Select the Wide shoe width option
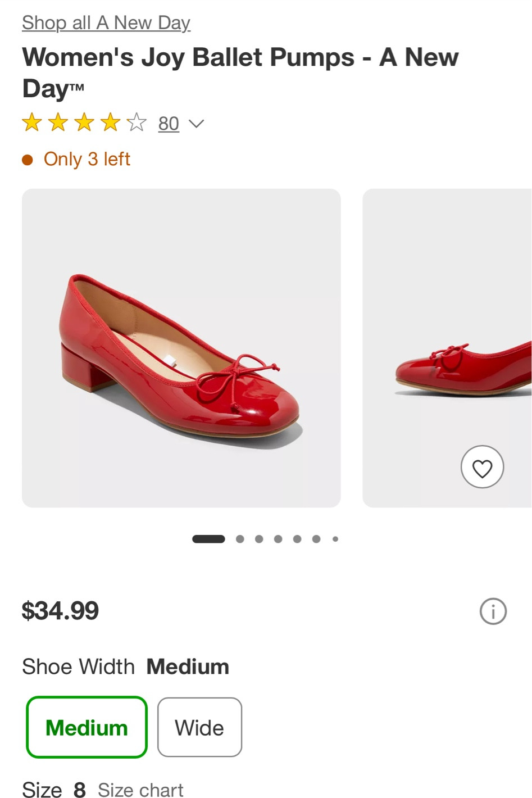The height and width of the screenshot is (798, 532). click(x=199, y=727)
